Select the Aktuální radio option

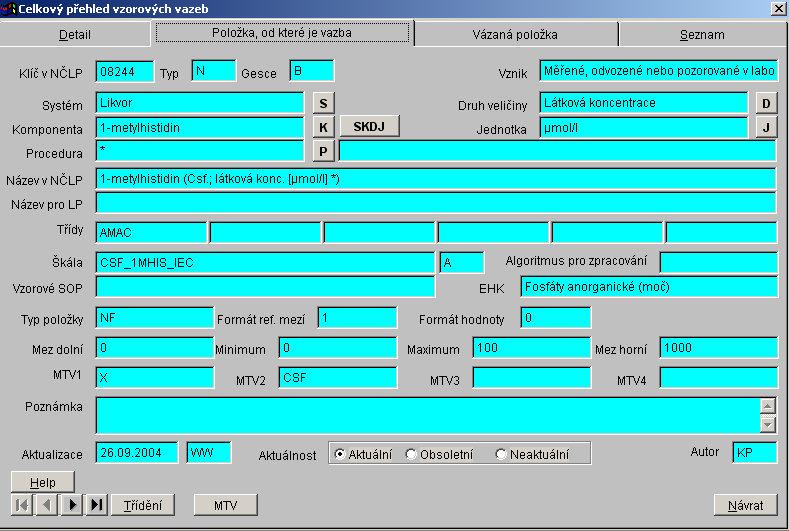click(340, 454)
